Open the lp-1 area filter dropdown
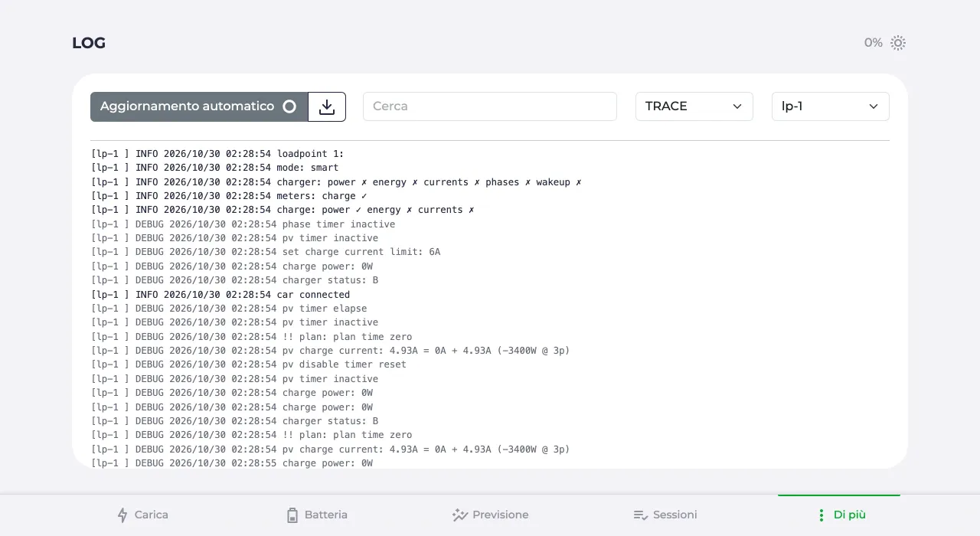The width and height of the screenshot is (980, 536). [831, 106]
